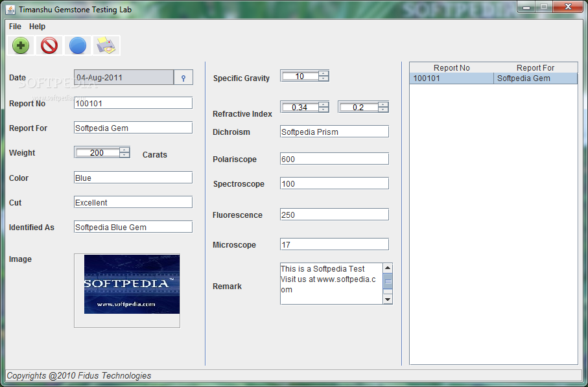Click the Report For input field
Viewport: 588px width, 387px height.
[x=133, y=128]
